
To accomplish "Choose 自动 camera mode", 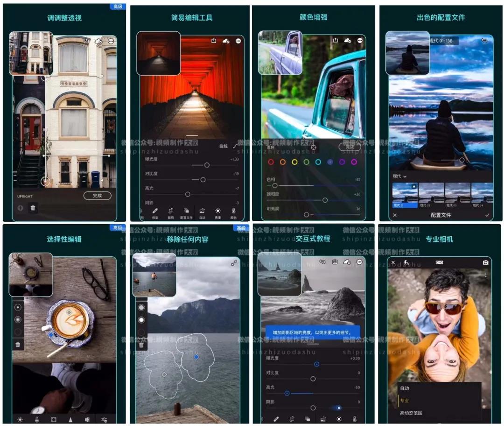I will click(404, 388).
